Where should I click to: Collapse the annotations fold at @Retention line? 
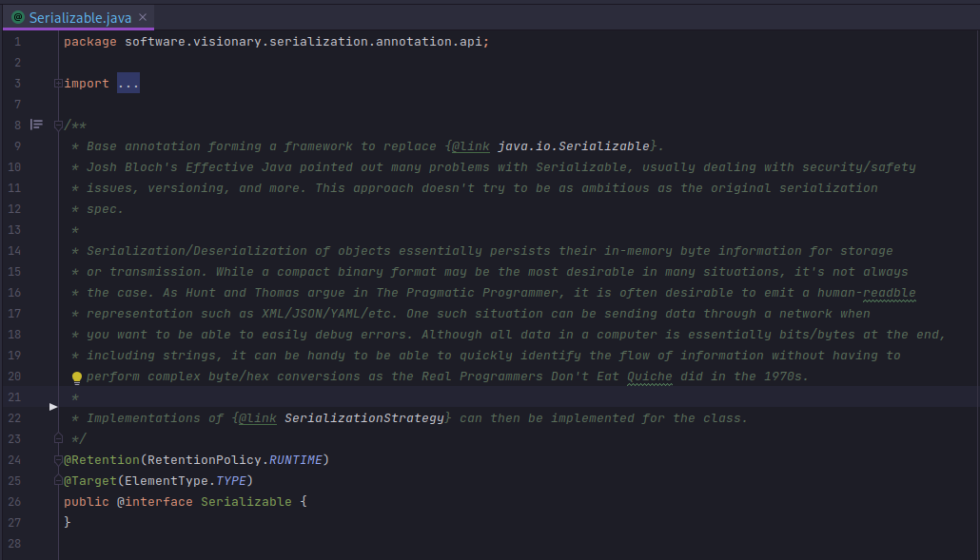click(58, 460)
